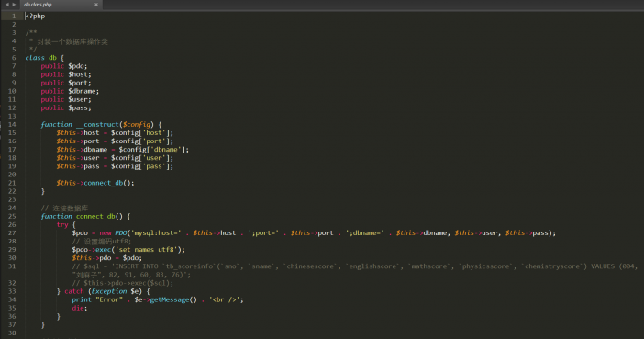Viewport: 644px width, 339px height.
Task: Close the db.class.php tab
Action: tap(96, 5)
